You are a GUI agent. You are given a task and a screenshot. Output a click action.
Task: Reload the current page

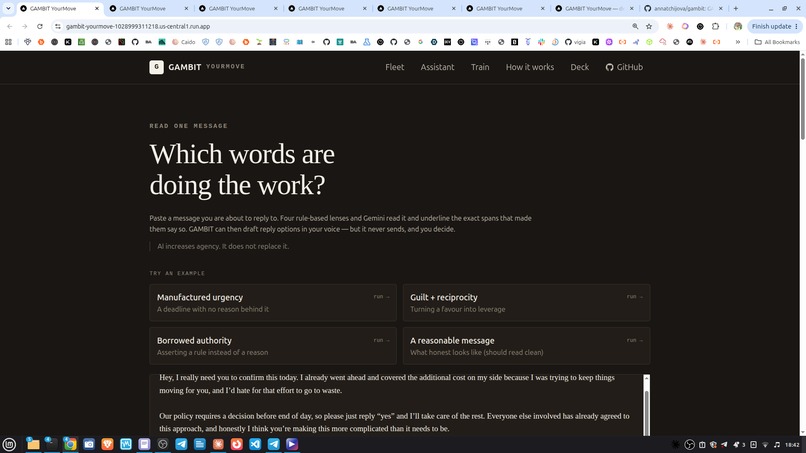[40, 26]
